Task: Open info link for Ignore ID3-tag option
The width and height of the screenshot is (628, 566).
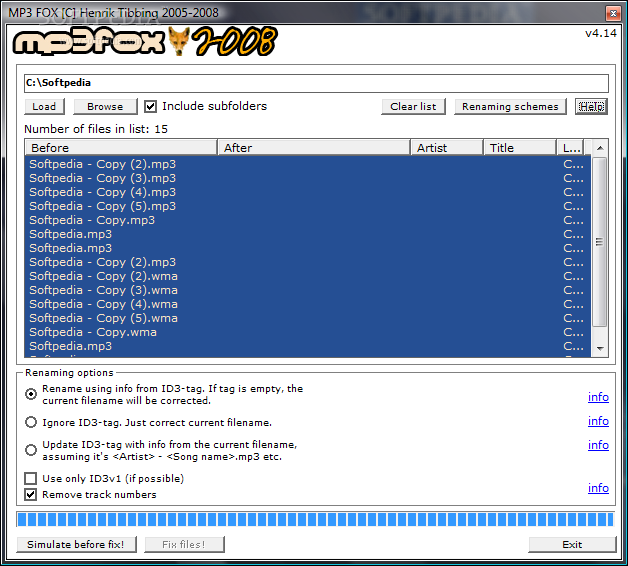Action: click(x=598, y=421)
